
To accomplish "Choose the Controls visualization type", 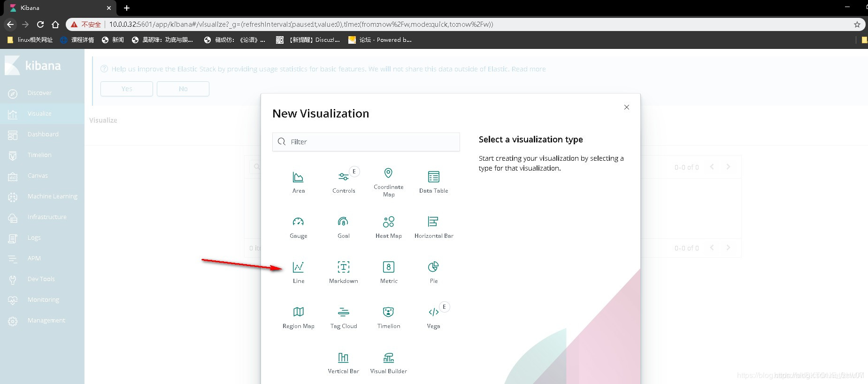I will click(344, 182).
